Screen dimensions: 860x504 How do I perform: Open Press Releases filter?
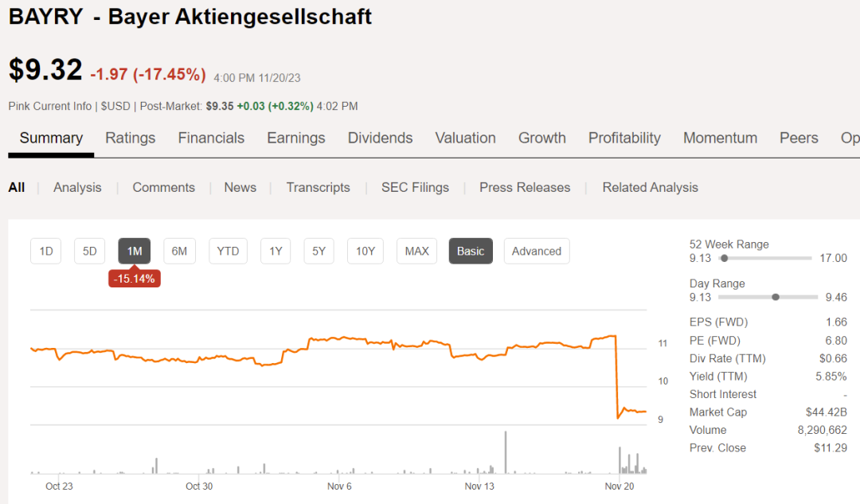(x=525, y=187)
